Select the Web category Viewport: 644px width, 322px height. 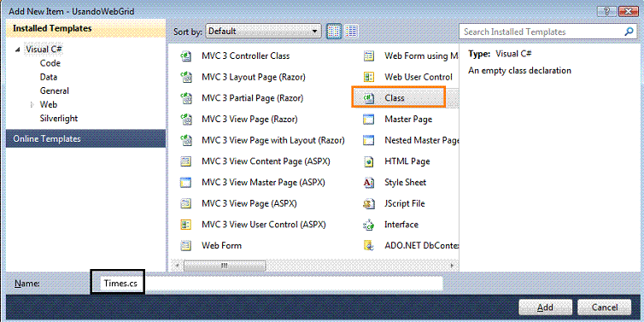(x=49, y=105)
